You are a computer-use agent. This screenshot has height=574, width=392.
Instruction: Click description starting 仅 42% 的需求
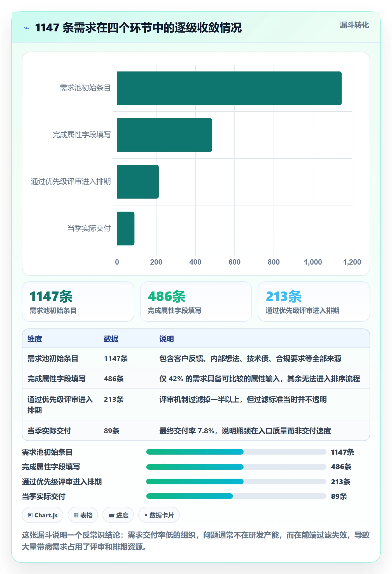(x=260, y=379)
